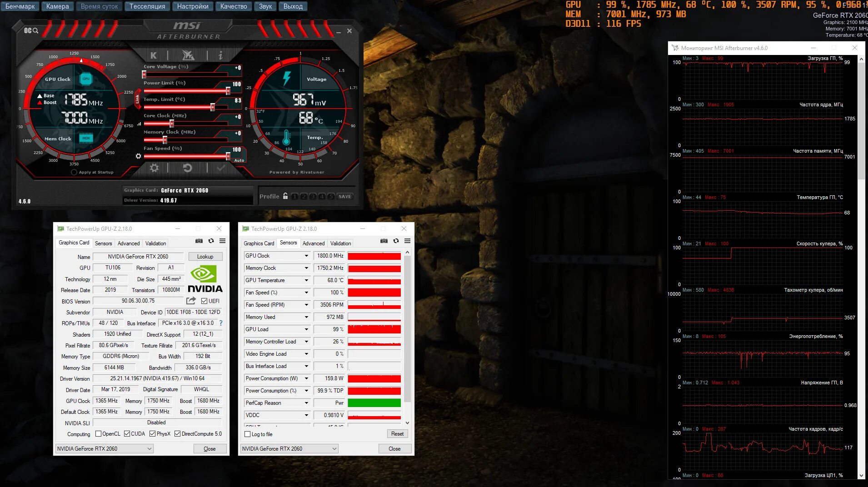
Task: Click the Afterburner monitoring scrollbar thumb
Action: [x=861, y=121]
